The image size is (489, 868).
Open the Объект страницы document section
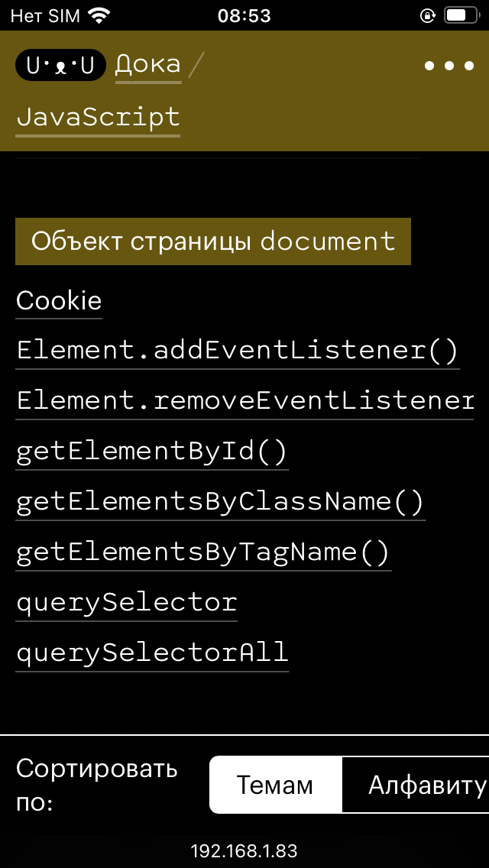click(212, 241)
